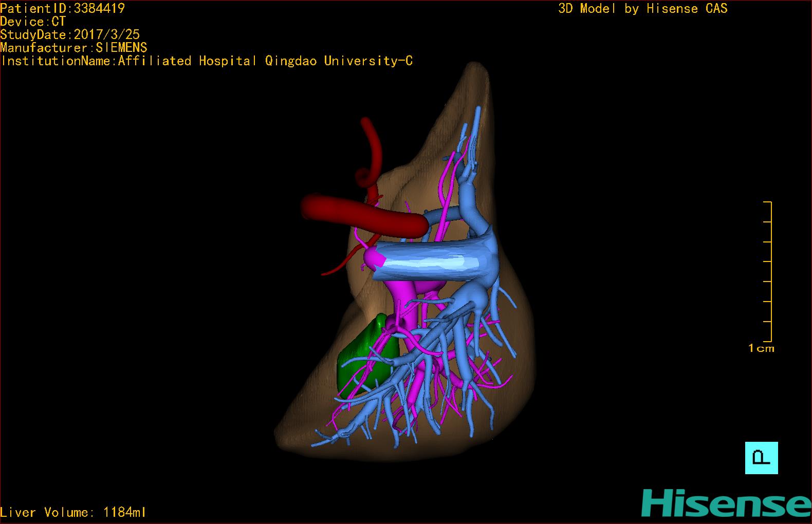812x524 pixels.
Task: Click the "3D Model by Hisense CAS" title
Action: tap(643, 8)
